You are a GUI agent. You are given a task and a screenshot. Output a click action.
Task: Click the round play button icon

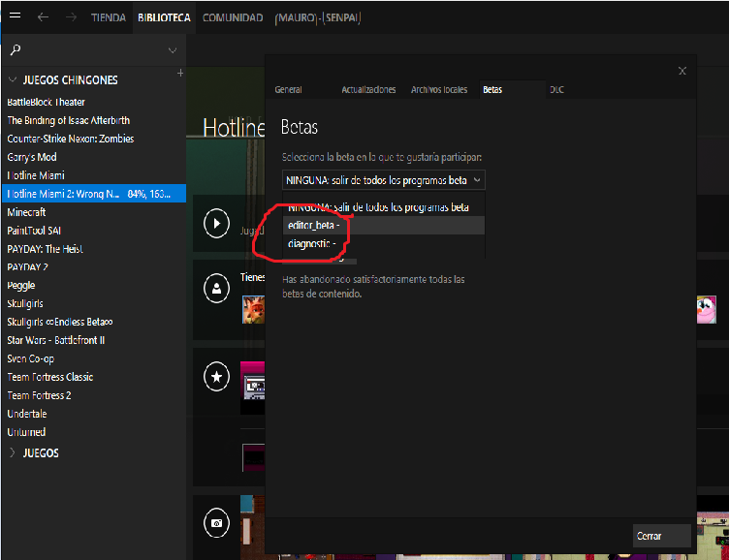(x=216, y=224)
